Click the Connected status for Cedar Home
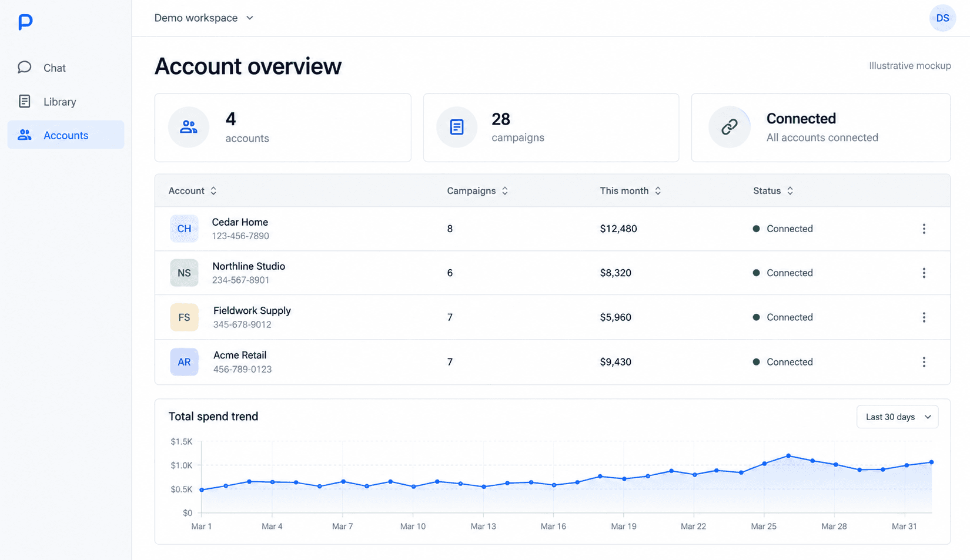This screenshot has height=560, width=970. click(782, 229)
